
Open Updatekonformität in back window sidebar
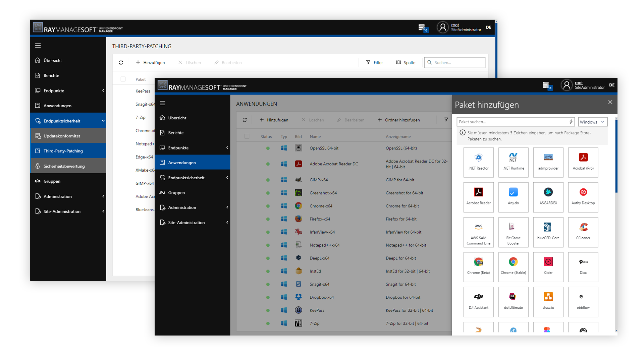pyautogui.click(x=68, y=136)
